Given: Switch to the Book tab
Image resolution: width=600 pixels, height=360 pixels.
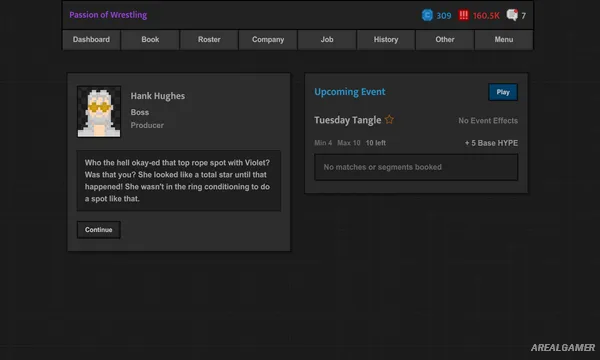Looking at the screenshot, I should (x=150, y=40).
